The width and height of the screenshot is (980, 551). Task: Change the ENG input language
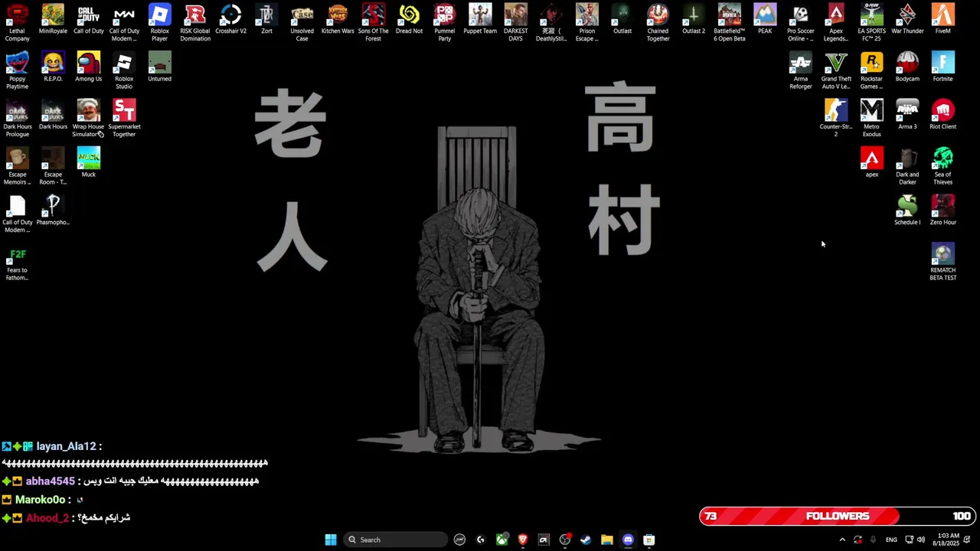coord(891,540)
